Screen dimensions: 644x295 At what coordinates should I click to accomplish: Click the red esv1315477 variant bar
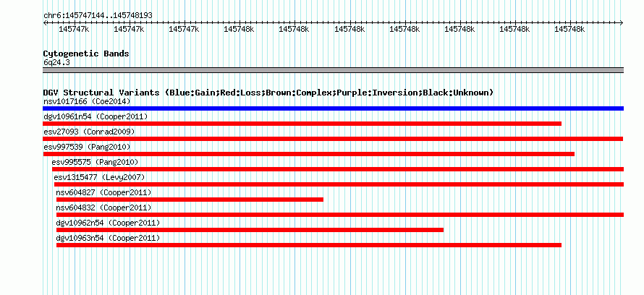coord(339,184)
